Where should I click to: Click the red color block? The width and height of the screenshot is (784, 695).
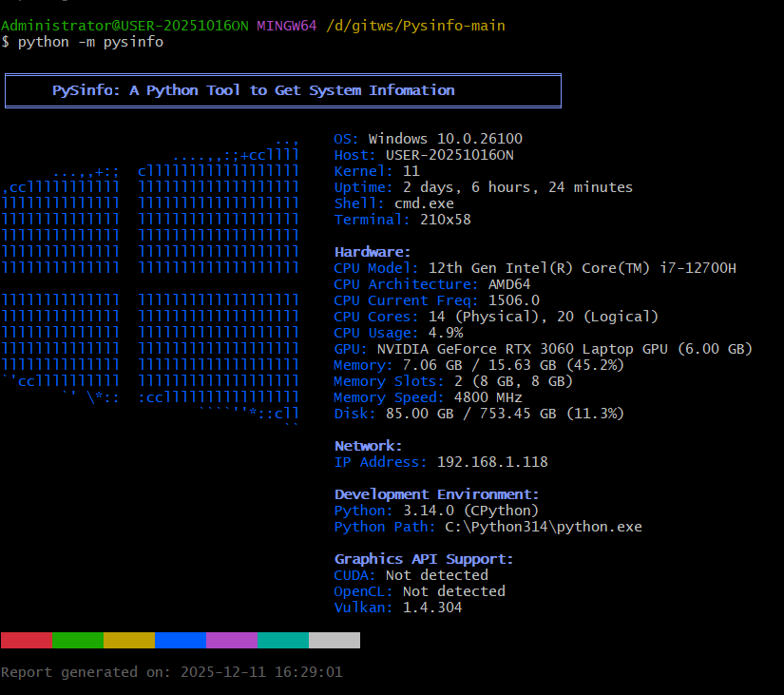tap(27, 640)
